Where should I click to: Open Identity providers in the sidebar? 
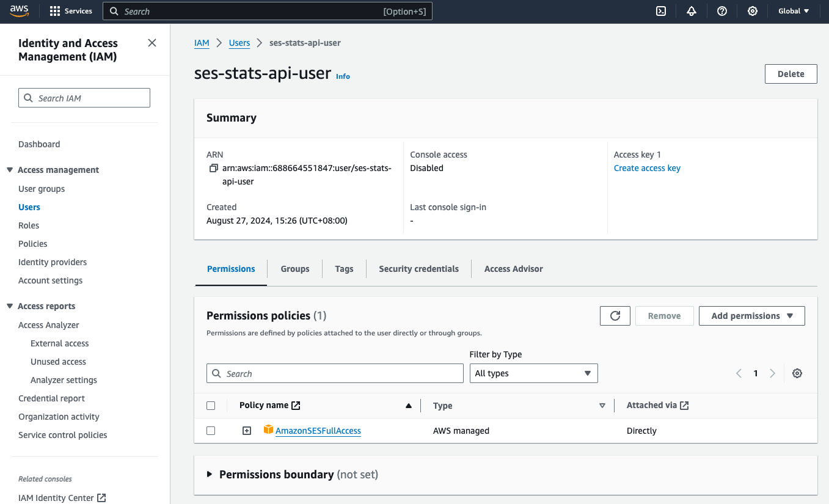[x=53, y=262]
